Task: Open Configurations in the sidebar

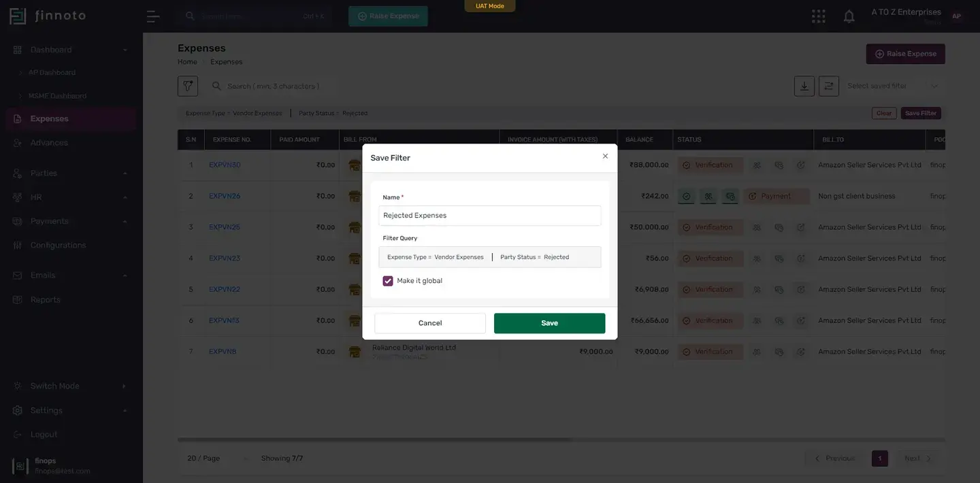Action: pos(70,245)
